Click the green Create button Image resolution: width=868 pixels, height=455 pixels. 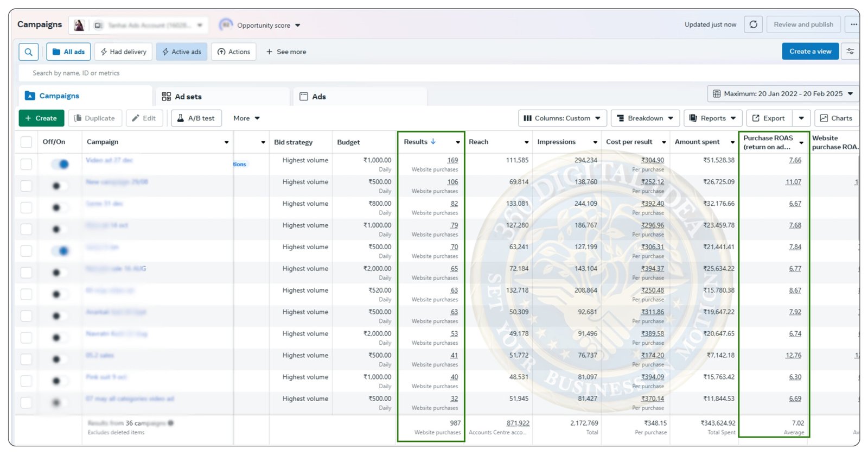click(41, 118)
